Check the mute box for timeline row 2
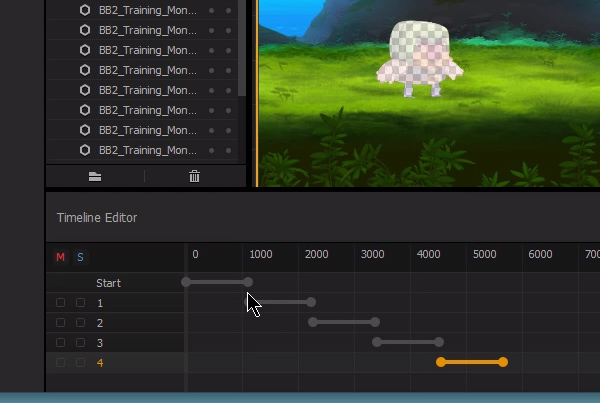Screen dimensions: 600x403 (x=60, y=323)
